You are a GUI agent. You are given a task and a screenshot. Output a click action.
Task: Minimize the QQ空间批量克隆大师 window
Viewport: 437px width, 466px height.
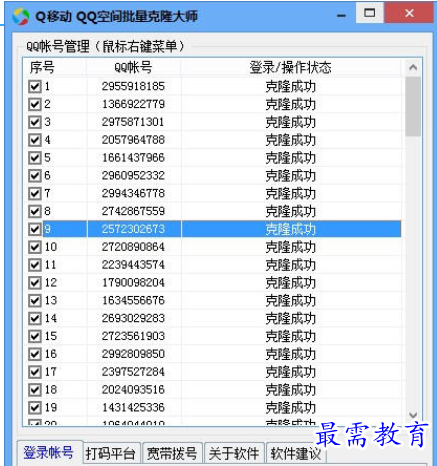[341, 15]
